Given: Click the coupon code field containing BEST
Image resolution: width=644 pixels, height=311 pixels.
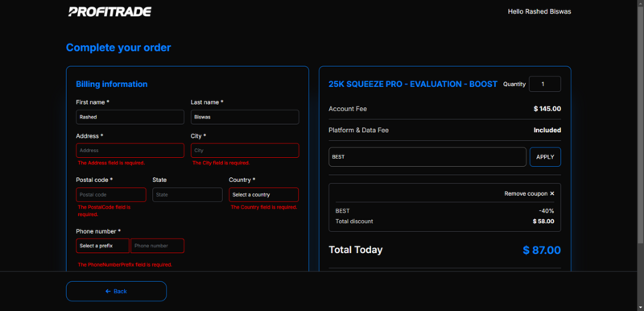Looking at the screenshot, I should (427, 157).
